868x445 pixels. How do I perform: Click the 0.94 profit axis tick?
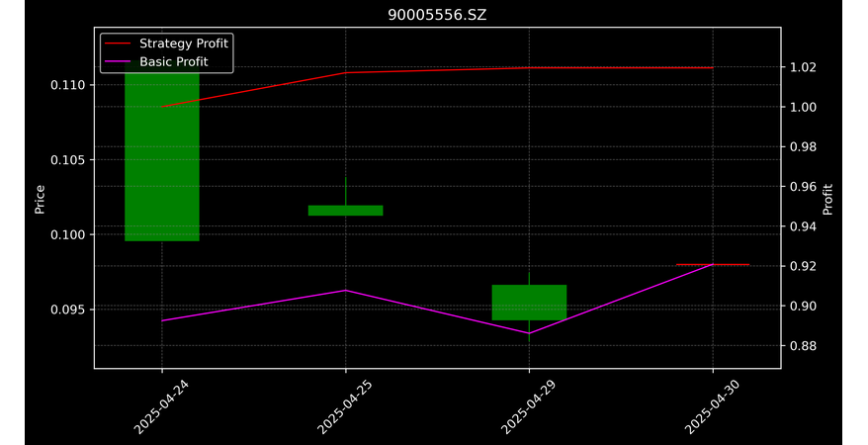click(802, 226)
